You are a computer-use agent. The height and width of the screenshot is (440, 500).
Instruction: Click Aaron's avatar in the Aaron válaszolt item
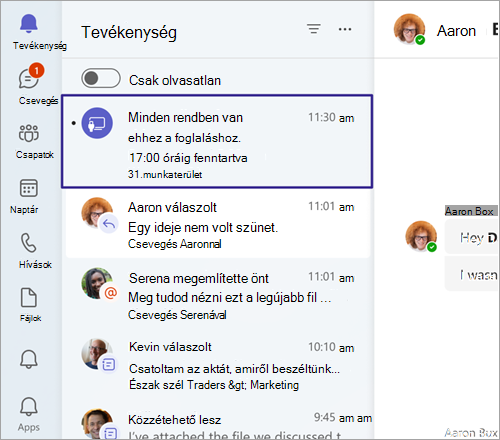point(97,212)
